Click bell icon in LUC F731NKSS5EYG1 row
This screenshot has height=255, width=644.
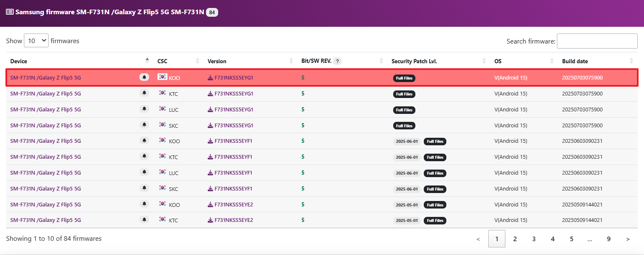click(144, 109)
